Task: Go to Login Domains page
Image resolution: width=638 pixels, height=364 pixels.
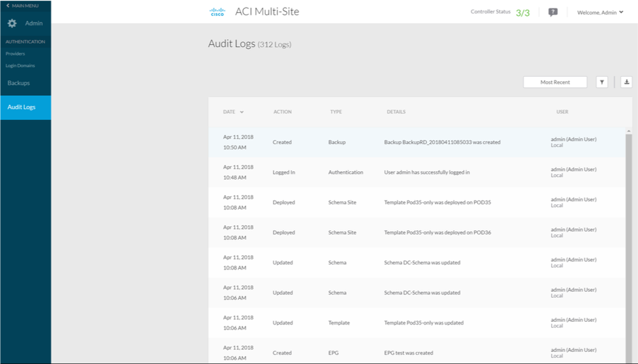Action: click(20, 66)
